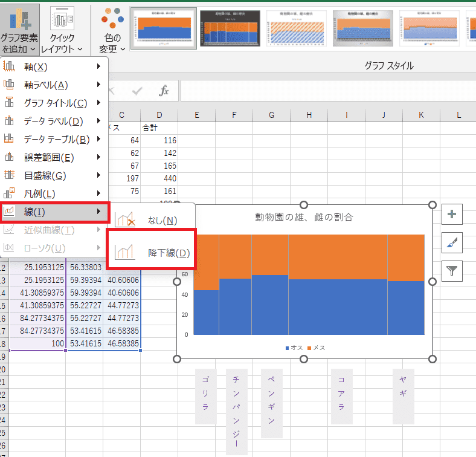Expand the 軸(X) submenu arrow
Screen dimensions: 476x457
coord(98,66)
